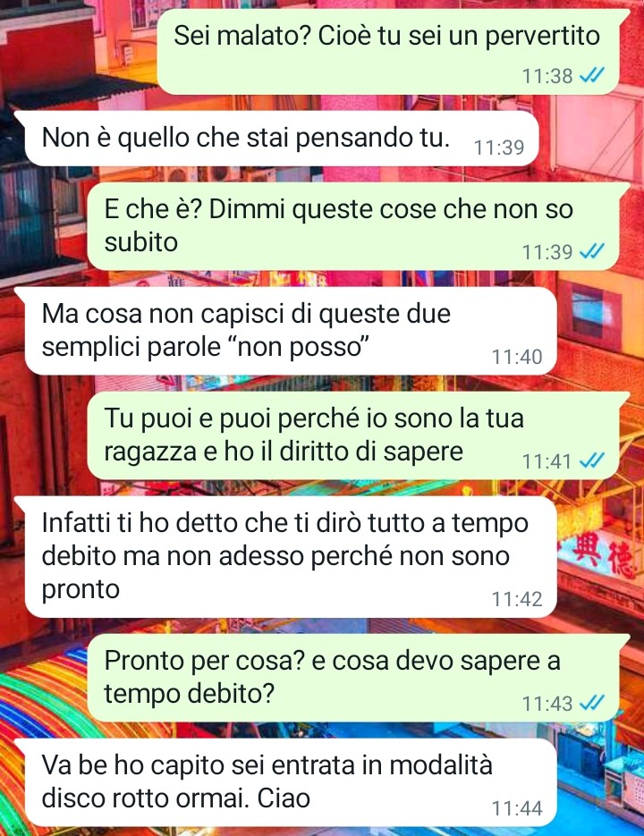This screenshot has height=836, width=644.
Task: Tap the read receipt checkmarks at 11:38
Action: [x=592, y=76]
